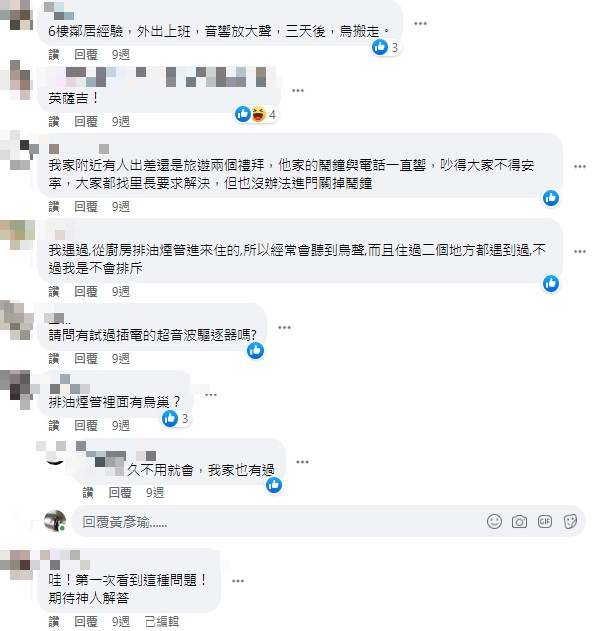Open sticker picker in reply box
Image resolution: width=594 pixels, height=631 pixels.
coord(570,522)
